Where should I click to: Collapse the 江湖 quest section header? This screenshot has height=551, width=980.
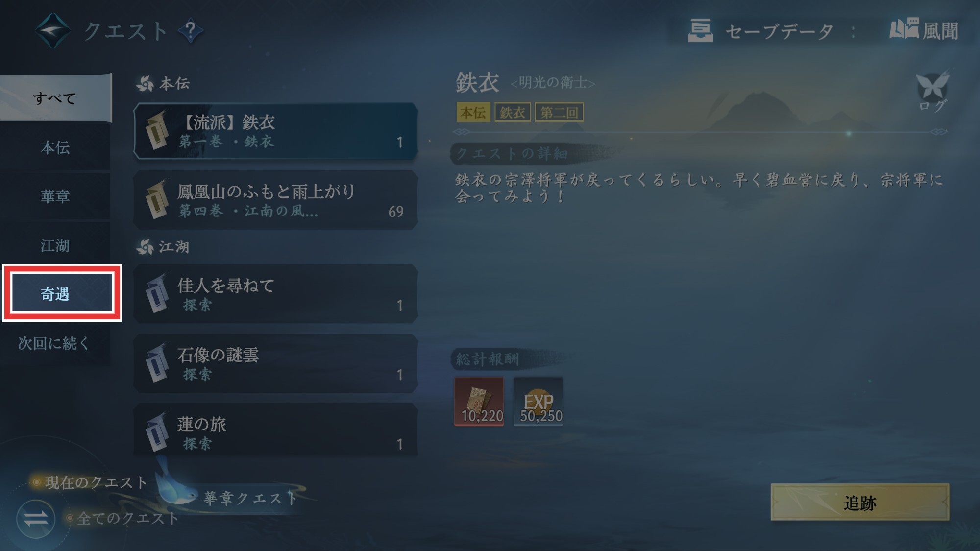(x=163, y=247)
